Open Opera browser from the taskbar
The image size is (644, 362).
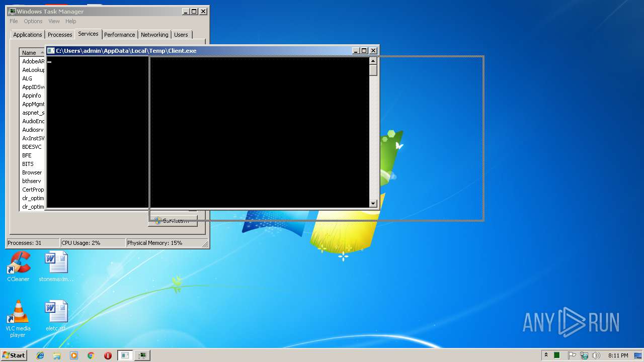pos(108,355)
